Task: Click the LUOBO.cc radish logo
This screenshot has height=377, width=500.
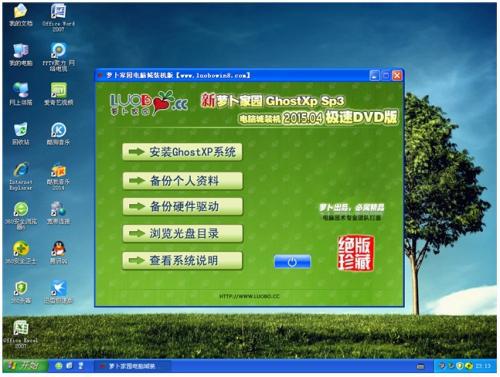Action: click(149, 103)
